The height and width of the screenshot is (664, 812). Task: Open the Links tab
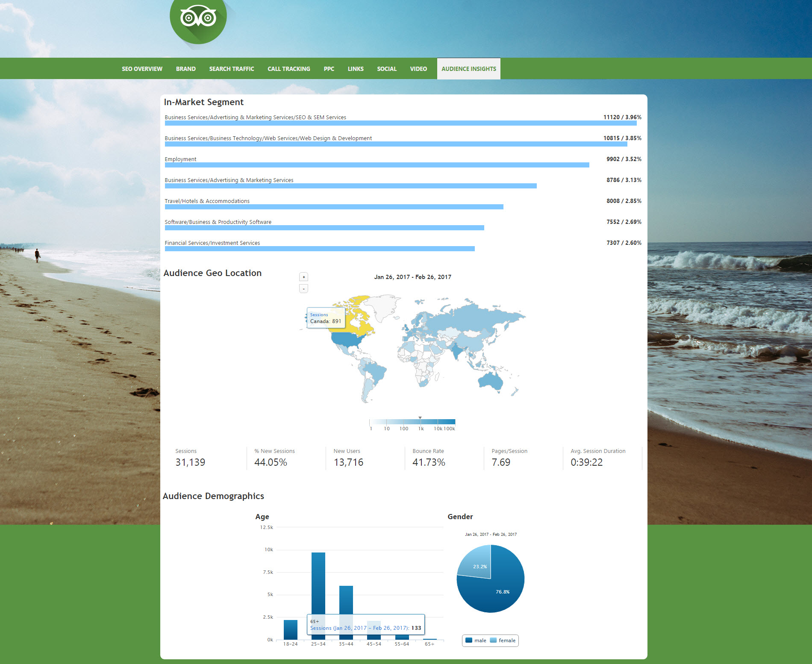[355, 69]
